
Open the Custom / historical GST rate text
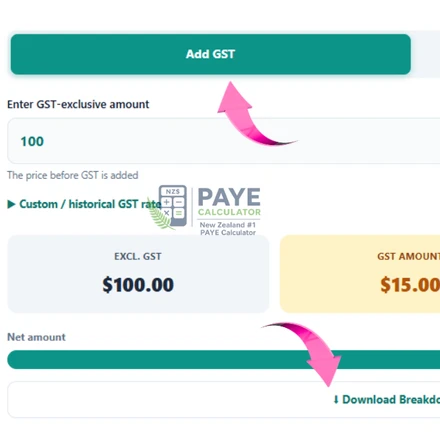[90, 204]
